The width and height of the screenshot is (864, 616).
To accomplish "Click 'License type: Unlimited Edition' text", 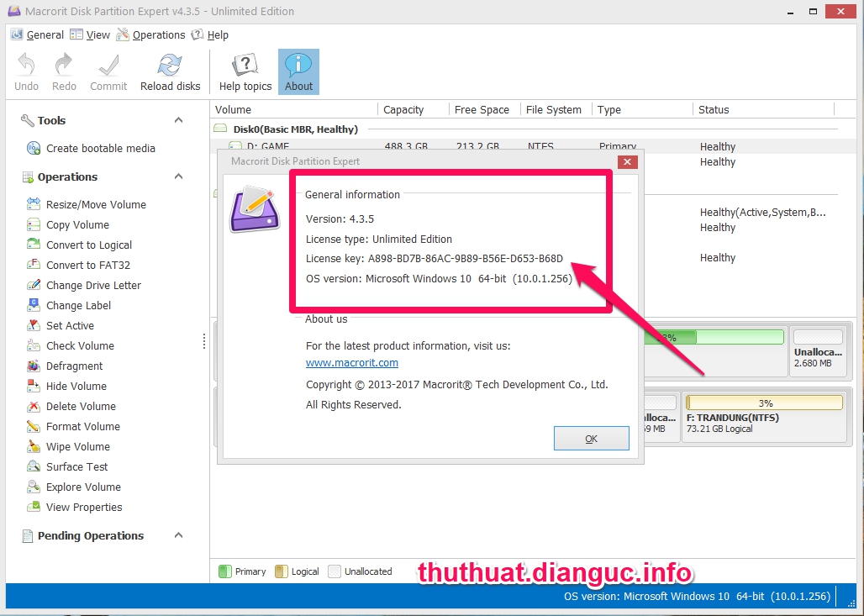I will (x=379, y=239).
